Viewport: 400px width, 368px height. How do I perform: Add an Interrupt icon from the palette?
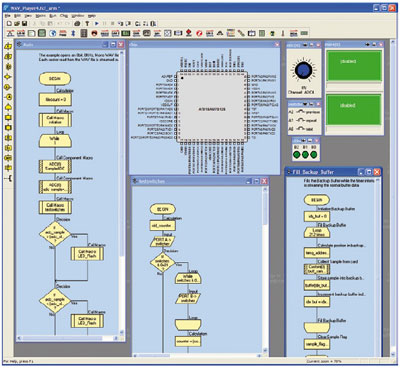[8, 158]
